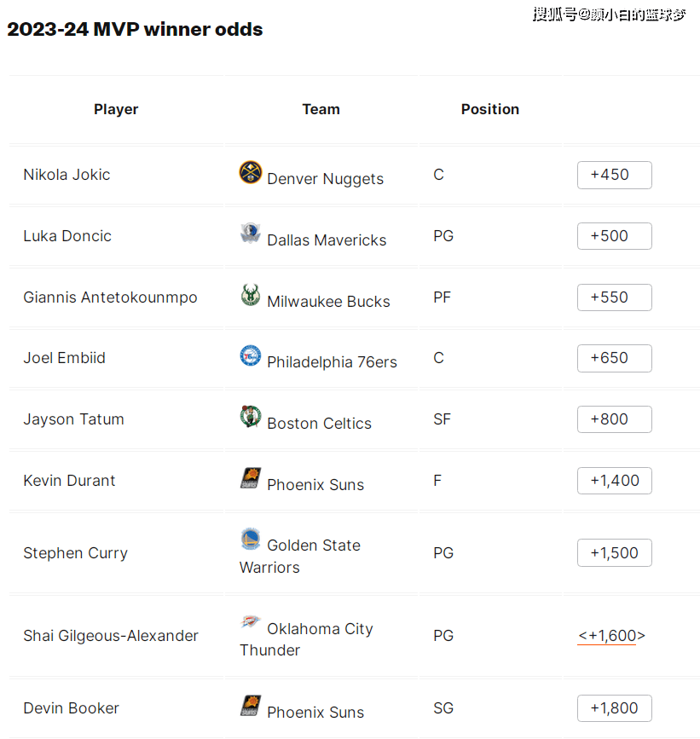The height and width of the screenshot is (739, 700).
Task: Click the Team column header
Action: 321,109
